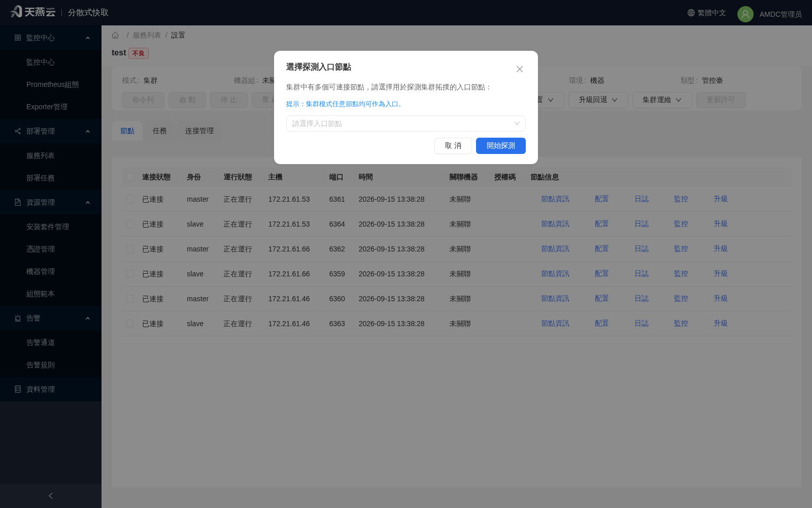Image resolution: width=812 pixels, height=508 pixels.
Task: Click the 取消 button in dialog
Action: pos(453,146)
